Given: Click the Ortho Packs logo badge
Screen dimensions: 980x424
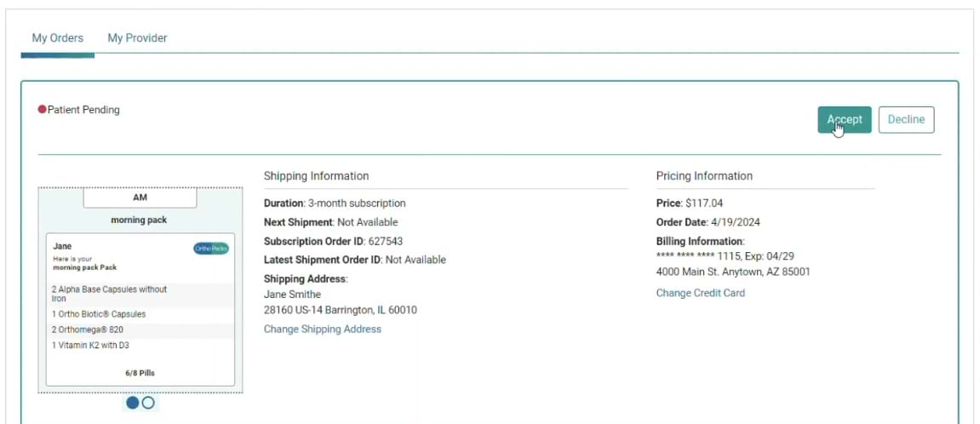Looking at the screenshot, I should coord(211,249).
